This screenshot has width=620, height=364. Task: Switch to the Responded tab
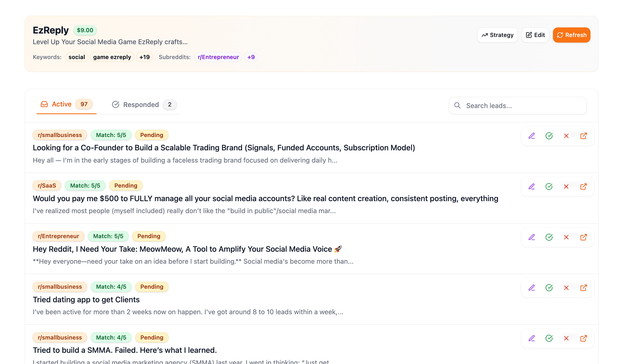(x=141, y=104)
